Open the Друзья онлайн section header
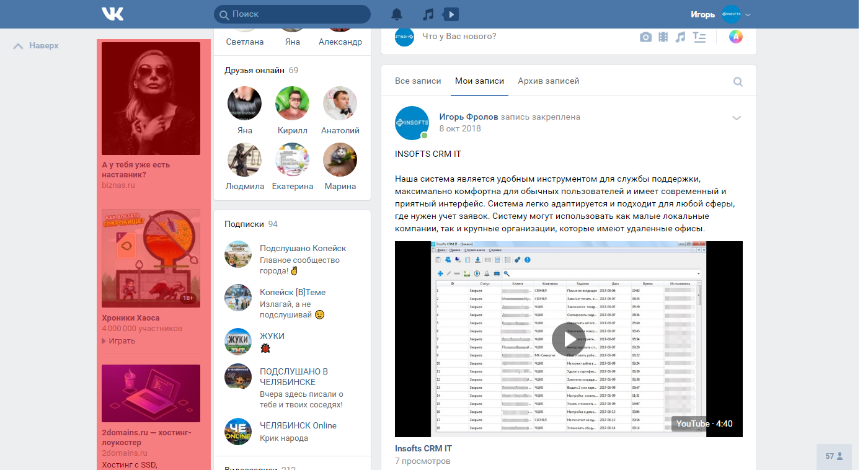 click(261, 70)
